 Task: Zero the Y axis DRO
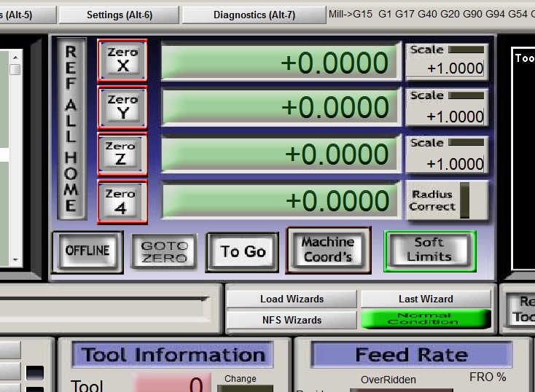[x=122, y=107]
